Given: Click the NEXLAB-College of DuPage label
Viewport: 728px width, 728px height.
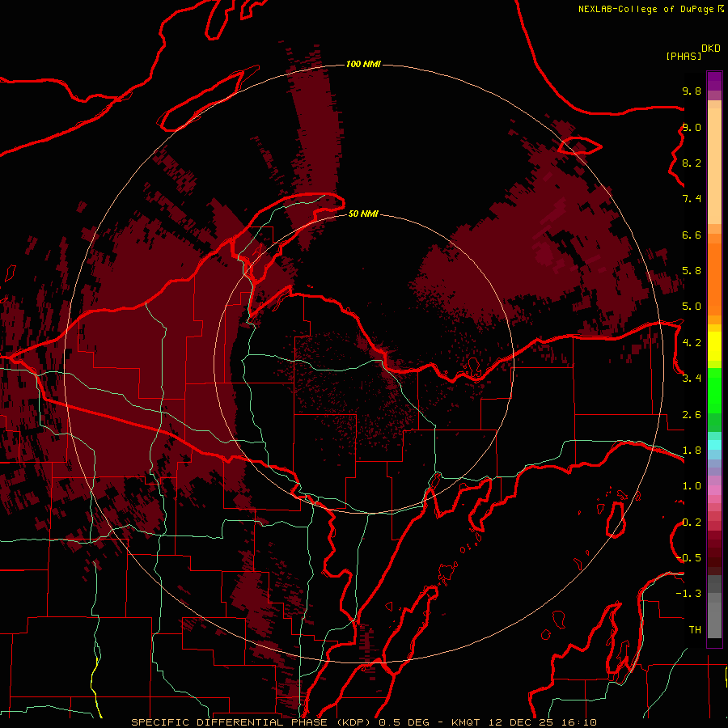Looking at the screenshot, I should coord(645,9).
